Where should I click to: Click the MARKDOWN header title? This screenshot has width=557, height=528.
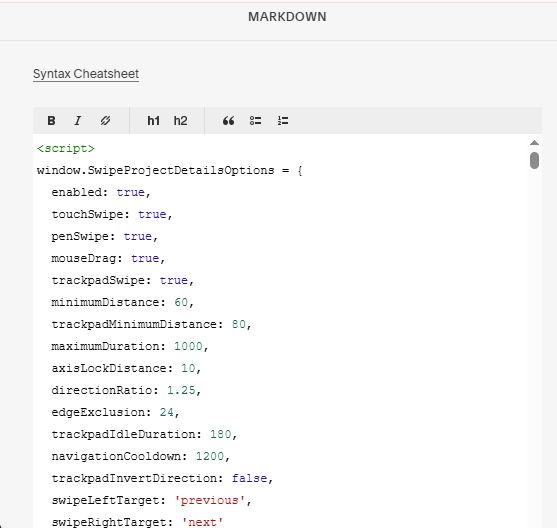[287, 17]
